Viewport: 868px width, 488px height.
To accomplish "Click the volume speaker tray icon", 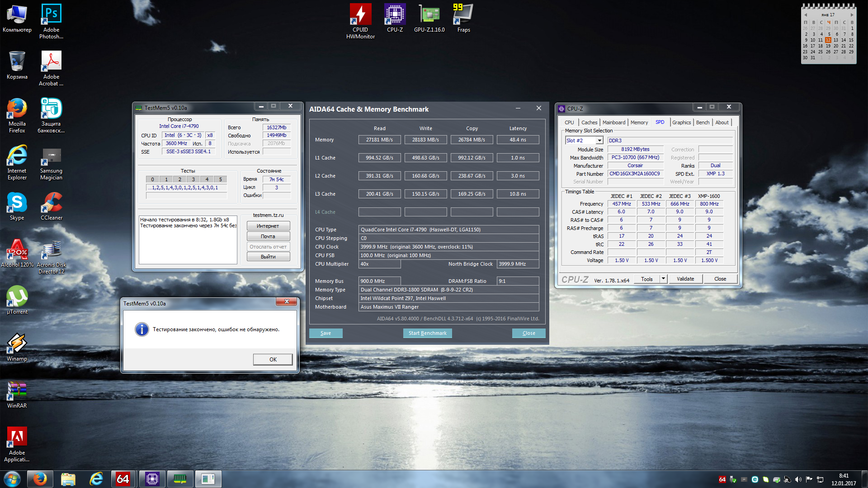I will 798,479.
